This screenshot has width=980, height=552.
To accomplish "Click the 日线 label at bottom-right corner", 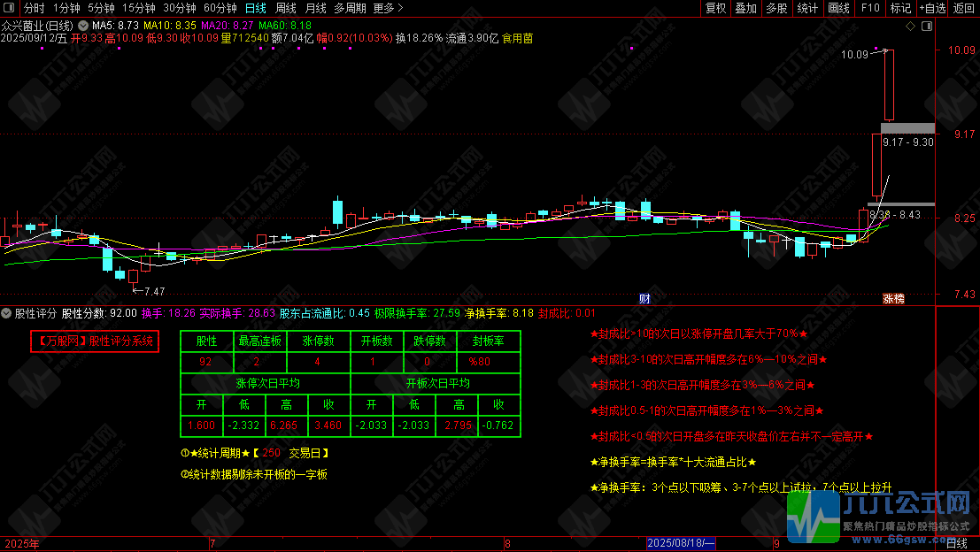I will point(957,544).
